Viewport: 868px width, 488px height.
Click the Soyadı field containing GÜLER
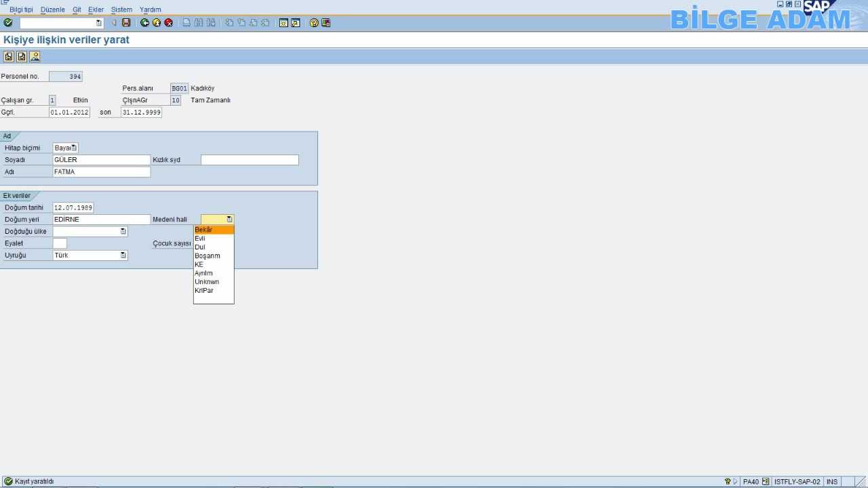click(102, 160)
